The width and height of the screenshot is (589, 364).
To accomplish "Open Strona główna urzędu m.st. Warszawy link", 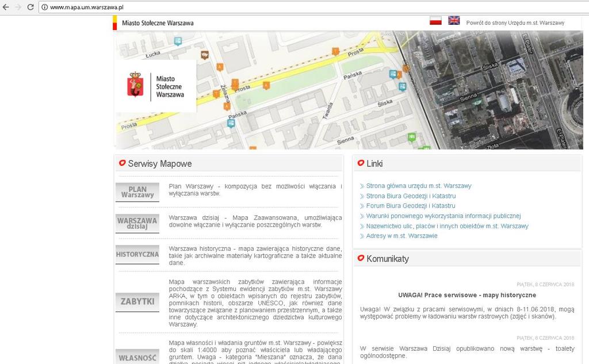I will (x=419, y=186).
